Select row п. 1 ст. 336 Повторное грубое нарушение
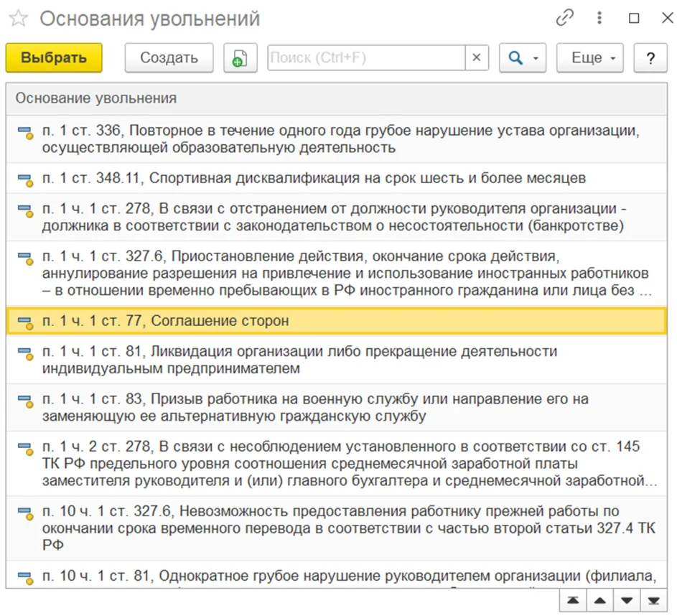 [x=336, y=139]
